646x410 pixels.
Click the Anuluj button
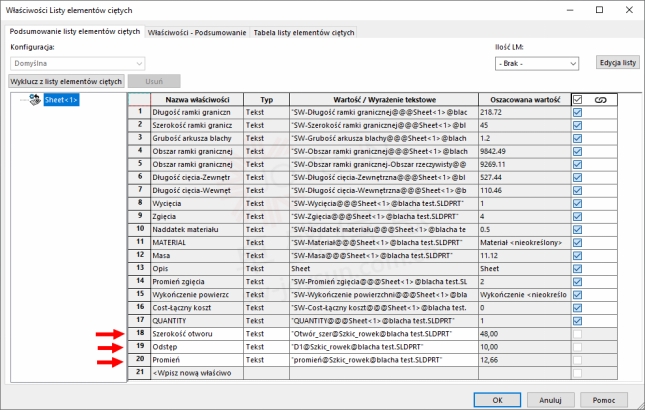point(550,400)
